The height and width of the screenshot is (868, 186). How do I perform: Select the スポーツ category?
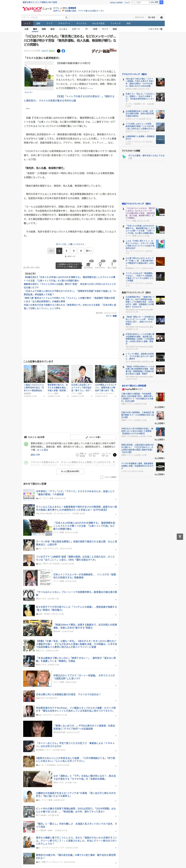point(76,29)
